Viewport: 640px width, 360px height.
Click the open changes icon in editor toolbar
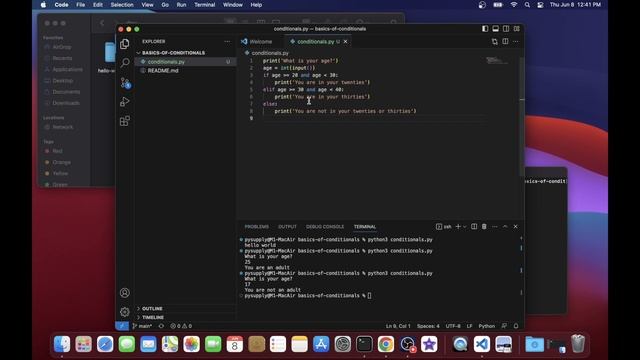point(495,41)
